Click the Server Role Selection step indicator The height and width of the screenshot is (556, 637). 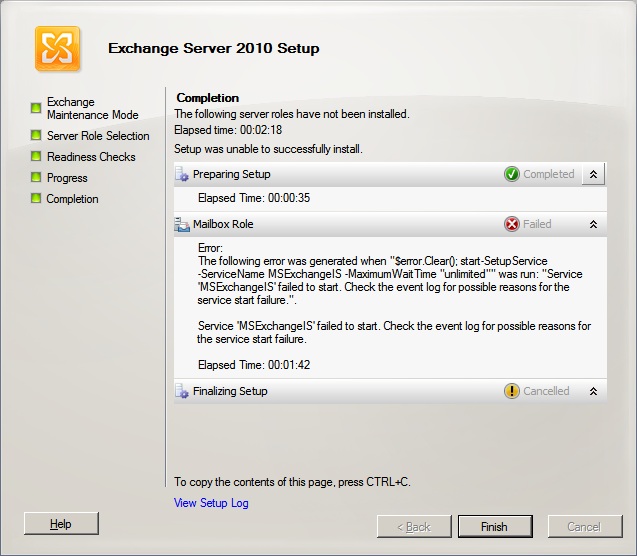[x=36, y=135]
